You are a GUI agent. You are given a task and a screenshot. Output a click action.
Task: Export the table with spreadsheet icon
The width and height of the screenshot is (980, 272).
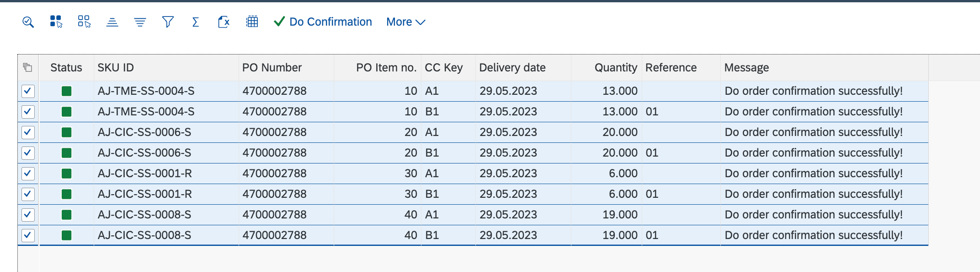(224, 22)
